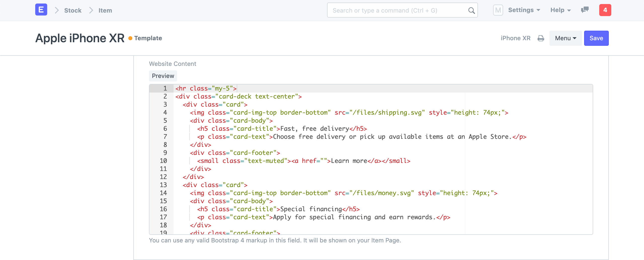Screen dimensions: 644x260
Task: Click the 'Apply for special financing' line
Action: 324,217
